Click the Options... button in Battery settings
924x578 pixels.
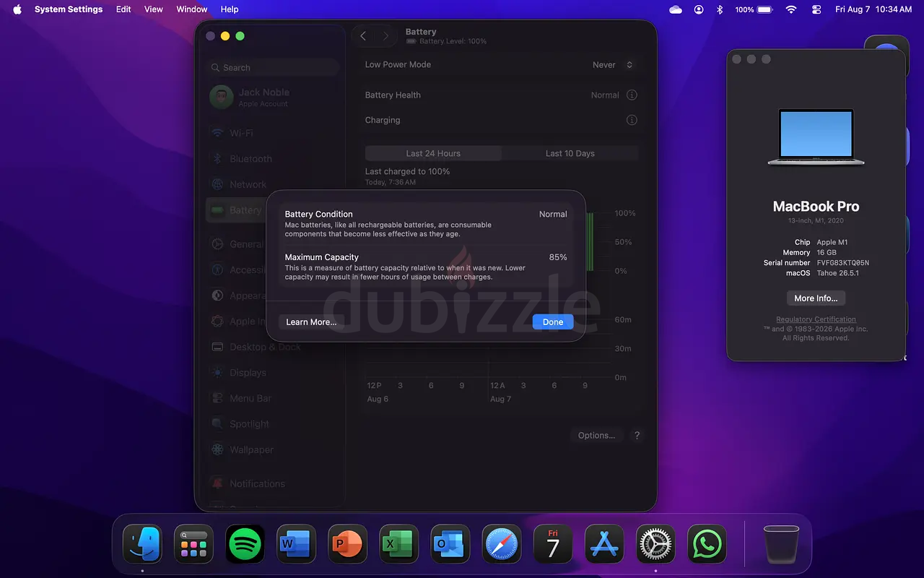(596, 436)
